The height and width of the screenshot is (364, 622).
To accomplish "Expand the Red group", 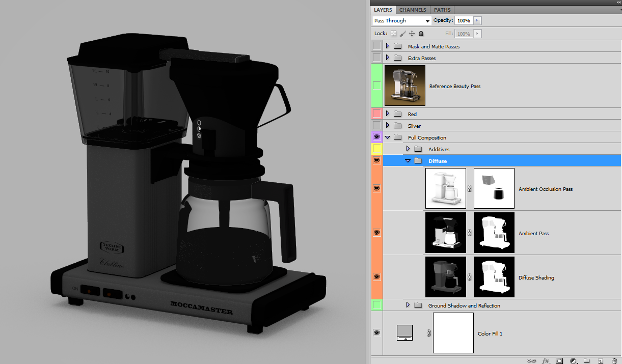I will 388,114.
